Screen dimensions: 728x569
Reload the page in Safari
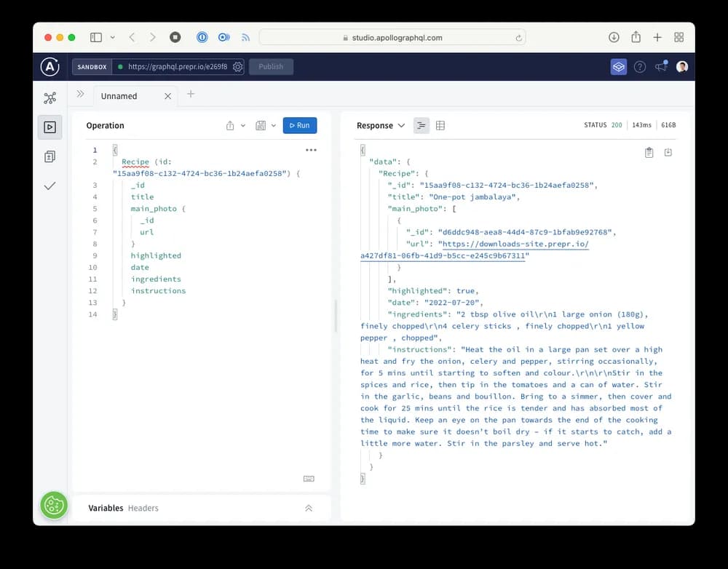coord(518,38)
